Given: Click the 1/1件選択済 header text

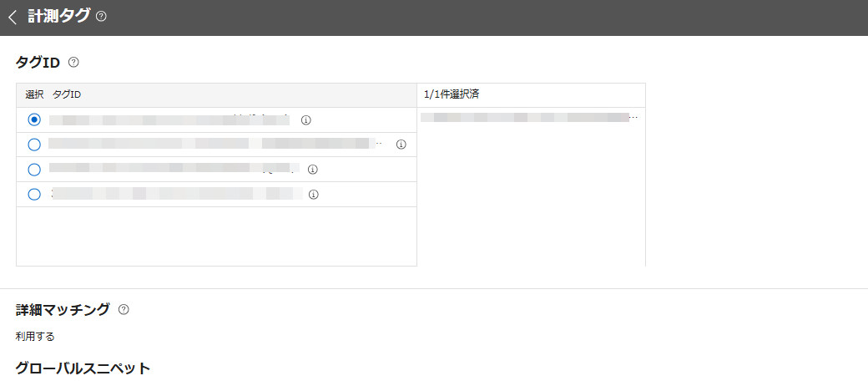Looking at the screenshot, I should (x=452, y=94).
